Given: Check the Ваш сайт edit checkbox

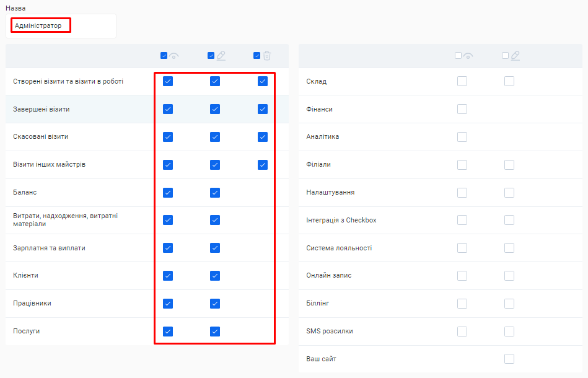Looking at the screenshot, I should [509, 359].
